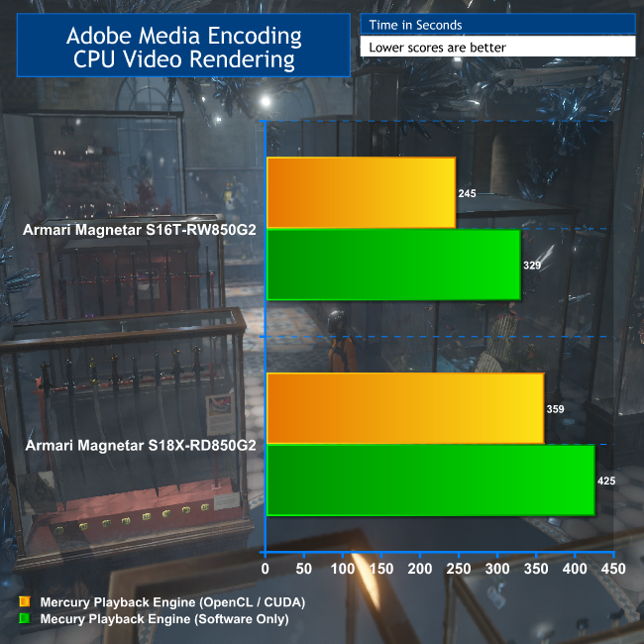Click the axis tick label '350'
The image size is (644, 644).
pos(536,569)
